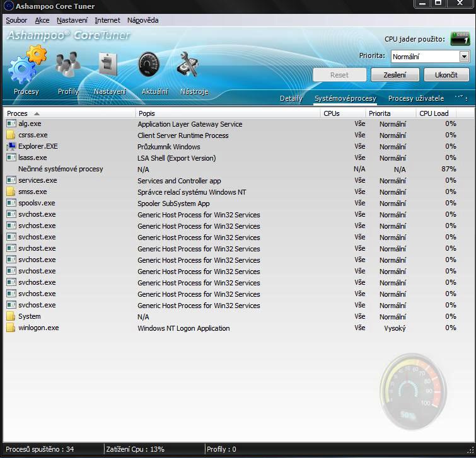The width and height of the screenshot is (476, 458).
Task: Sort by the Priorita column header
Action: click(x=391, y=113)
